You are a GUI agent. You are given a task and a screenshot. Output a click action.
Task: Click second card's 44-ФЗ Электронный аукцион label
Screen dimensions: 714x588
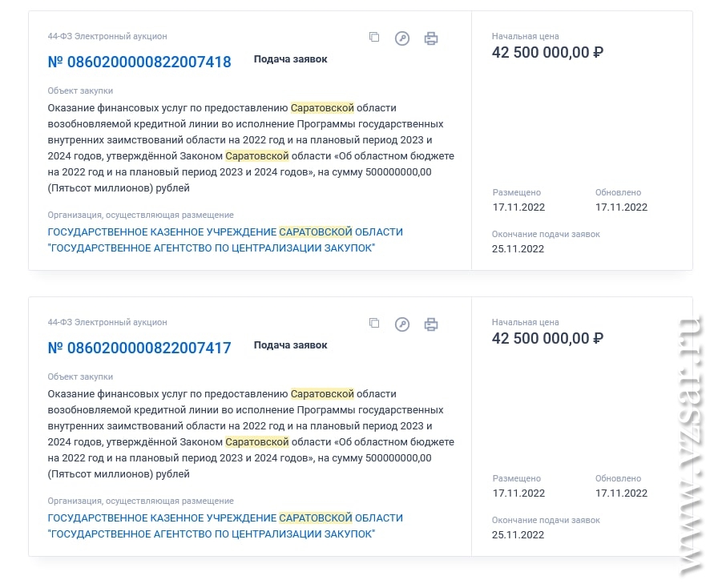tap(107, 322)
